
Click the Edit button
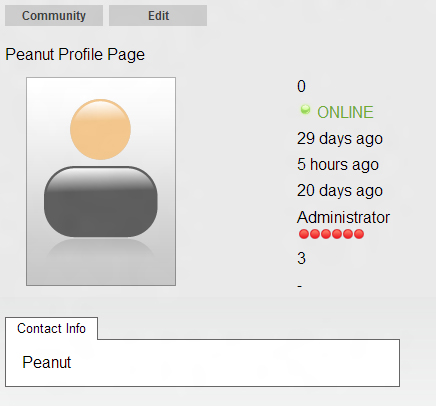click(x=158, y=15)
